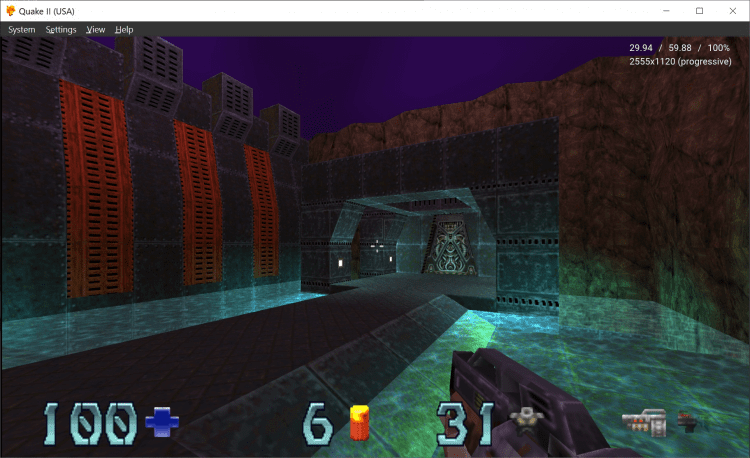
Task: Click the shotgun shell ammo icon
Action: tap(360, 422)
